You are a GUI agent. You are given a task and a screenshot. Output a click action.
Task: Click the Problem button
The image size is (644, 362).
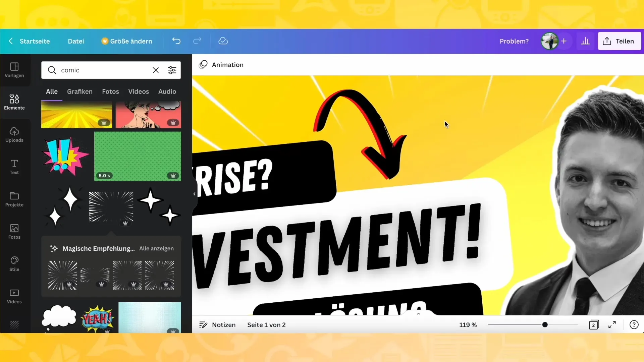click(515, 41)
